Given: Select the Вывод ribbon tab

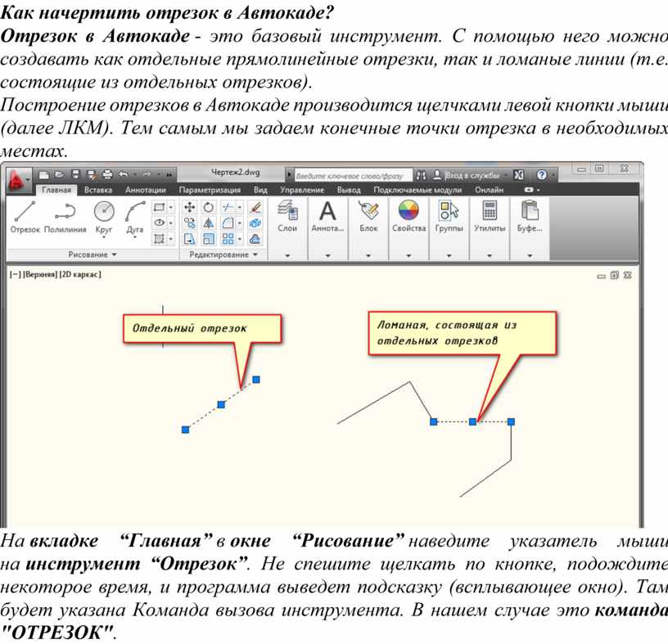Looking at the screenshot, I should (349, 190).
